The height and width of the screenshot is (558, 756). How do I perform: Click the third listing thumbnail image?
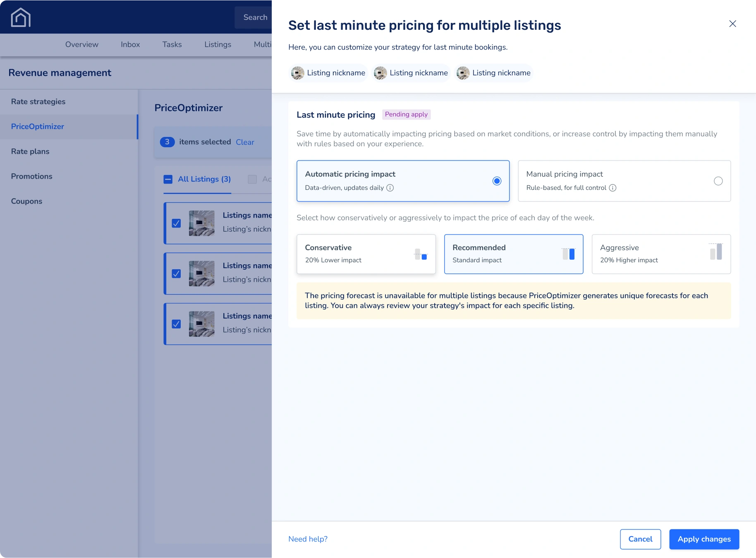(x=202, y=324)
